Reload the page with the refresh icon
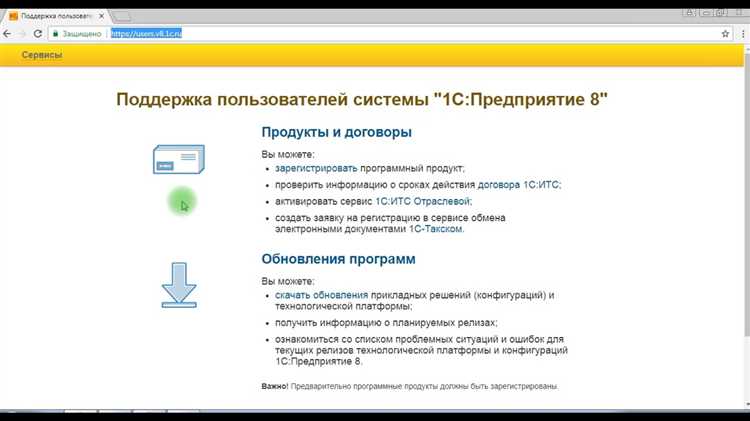The height and width of the screenshot is (421, 750). [x=37, y=33]
